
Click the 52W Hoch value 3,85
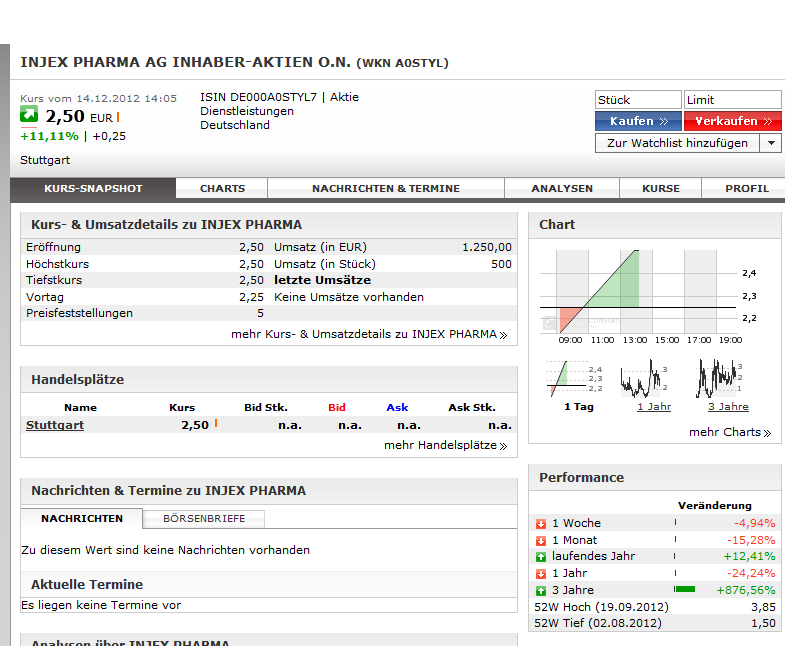(763, 607)
